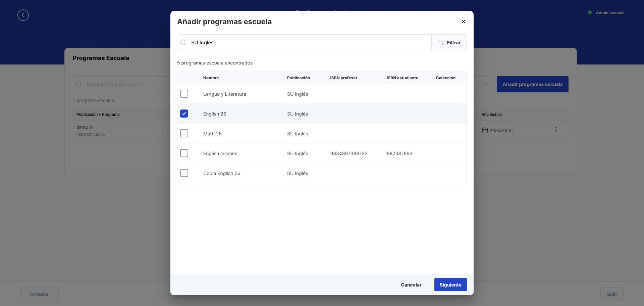Click the Anterior button
644x306 pixels.
tap(39, 294)
